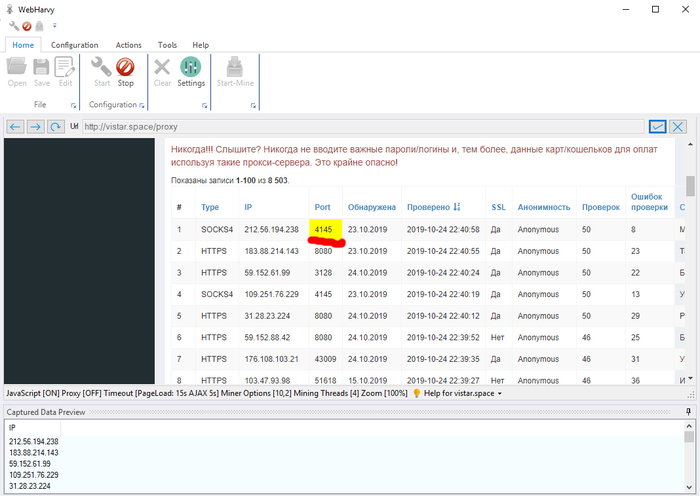Sort by the Анонимность column header
Viewport: 700px width, 496px height.
(x=543, y=207)
